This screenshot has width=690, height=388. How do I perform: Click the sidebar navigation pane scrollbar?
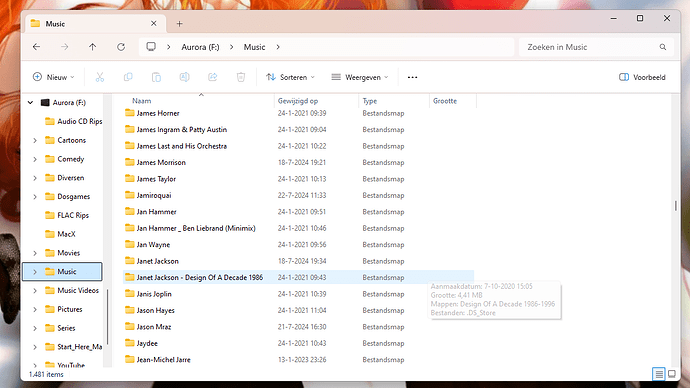(x=107, y=316)
